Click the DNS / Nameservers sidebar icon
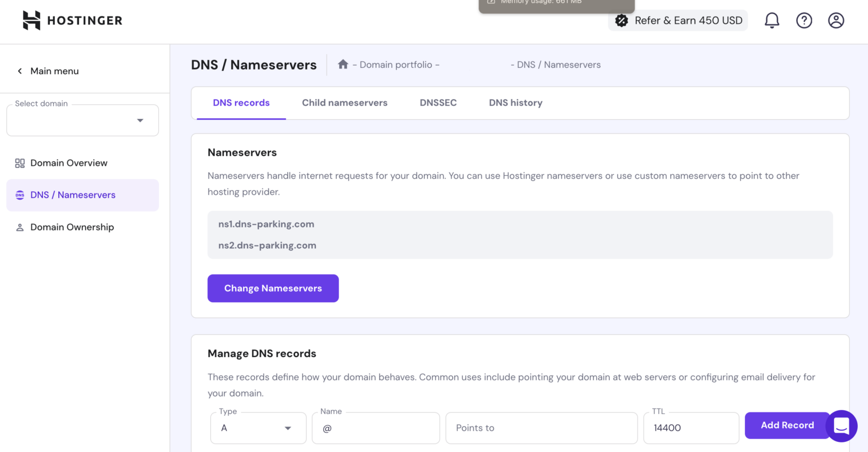The width and height of the screenshot is (868, 452). point(20,195)
